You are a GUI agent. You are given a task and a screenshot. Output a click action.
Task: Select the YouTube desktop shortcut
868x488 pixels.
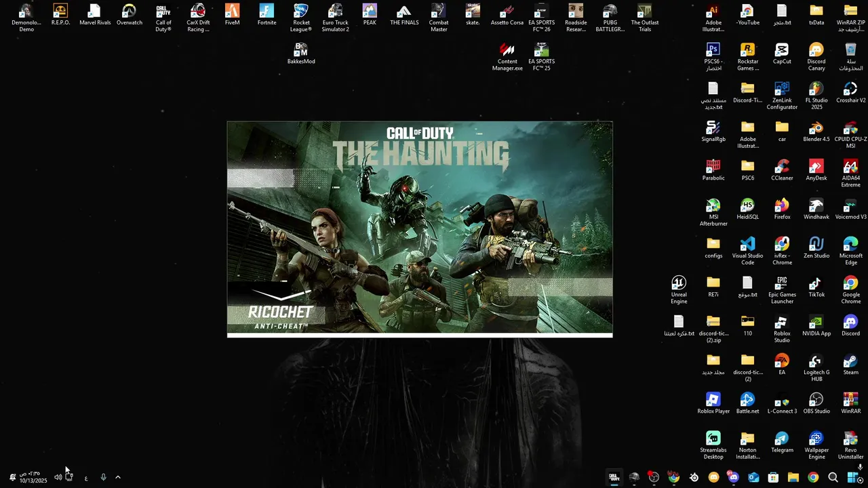click(x=747, y=15)
